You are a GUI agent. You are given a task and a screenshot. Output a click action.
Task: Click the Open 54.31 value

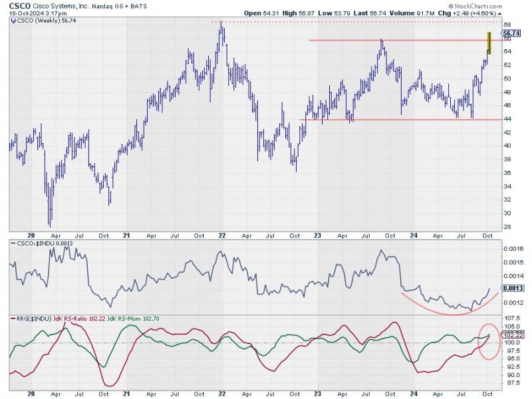[x=261, y=13]
